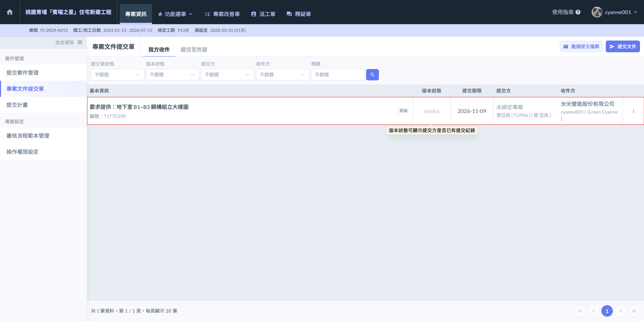
Task: Click project title 桃園青埔「賓喵之星」住宅新建工程
Action: tap(68, 12)
